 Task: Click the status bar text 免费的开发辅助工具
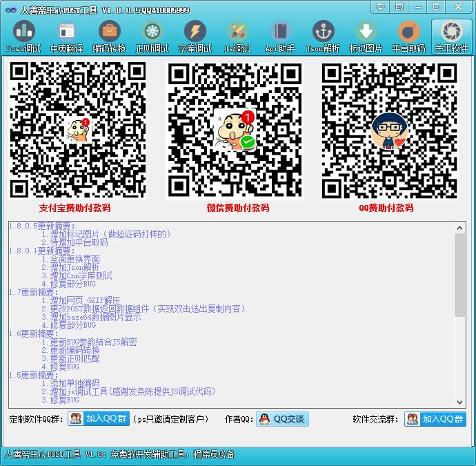(x=148, y=454)
